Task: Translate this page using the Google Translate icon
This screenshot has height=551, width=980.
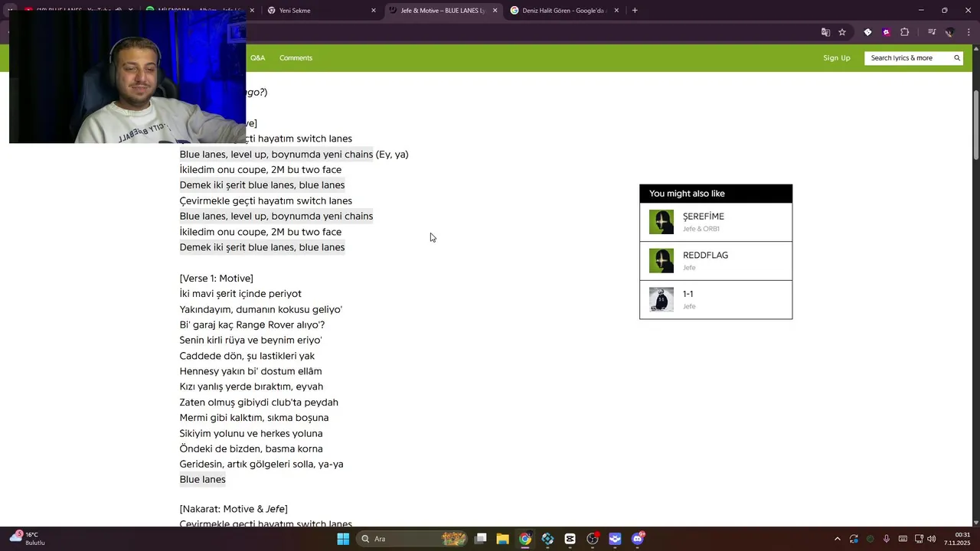Action: tap(825, 32)
